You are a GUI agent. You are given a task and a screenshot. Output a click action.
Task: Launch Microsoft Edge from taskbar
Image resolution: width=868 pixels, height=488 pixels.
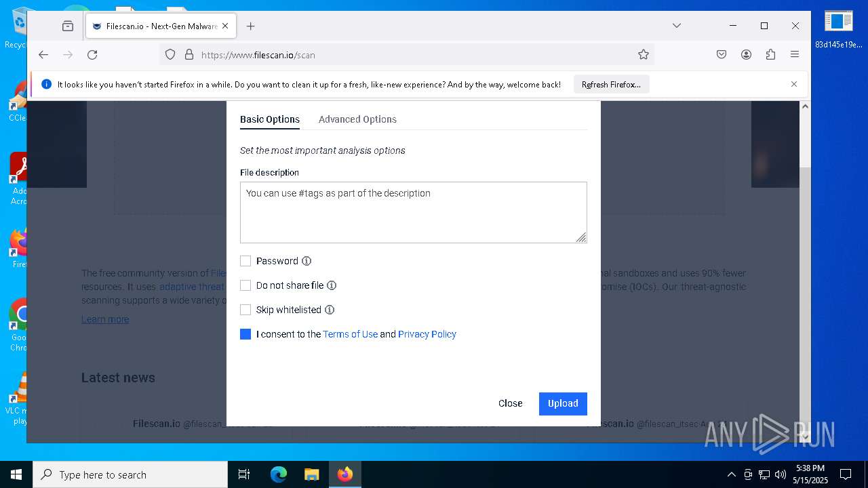(x=279, y=474)
